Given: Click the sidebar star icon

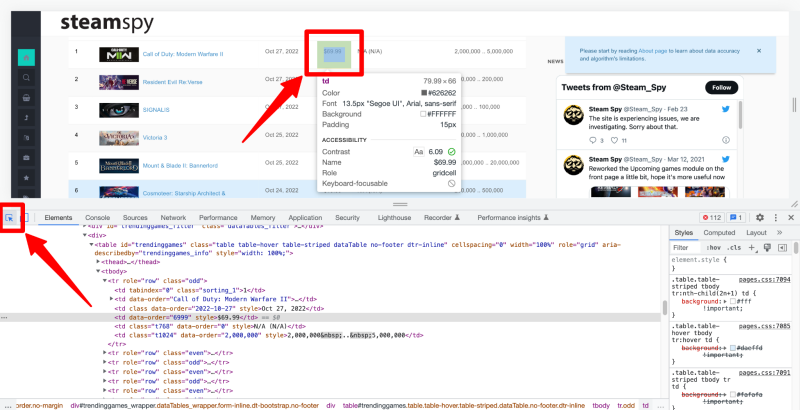Looking at the screenshot, I should pyautogui.click(x=26, y=177).
